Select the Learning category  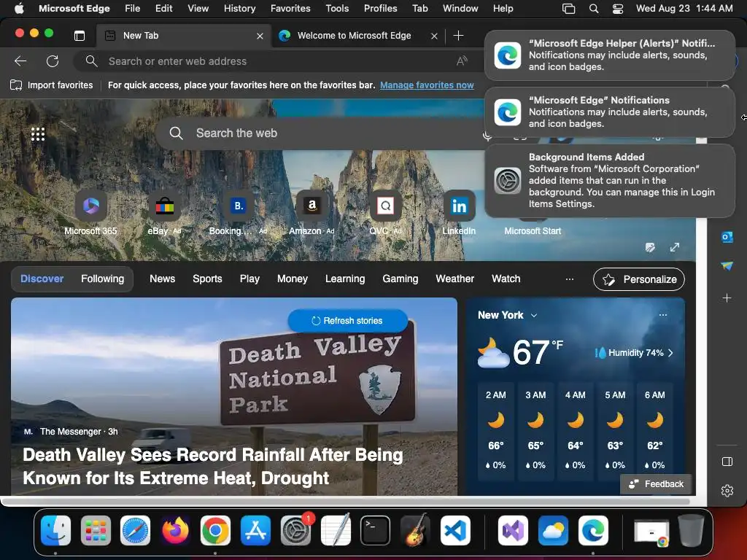coord(345,279)
